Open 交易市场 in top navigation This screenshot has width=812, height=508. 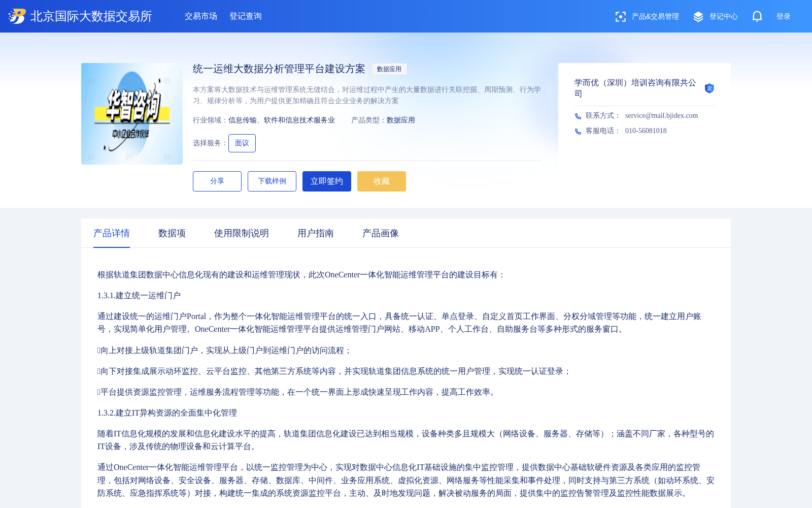tap(201, 16)
